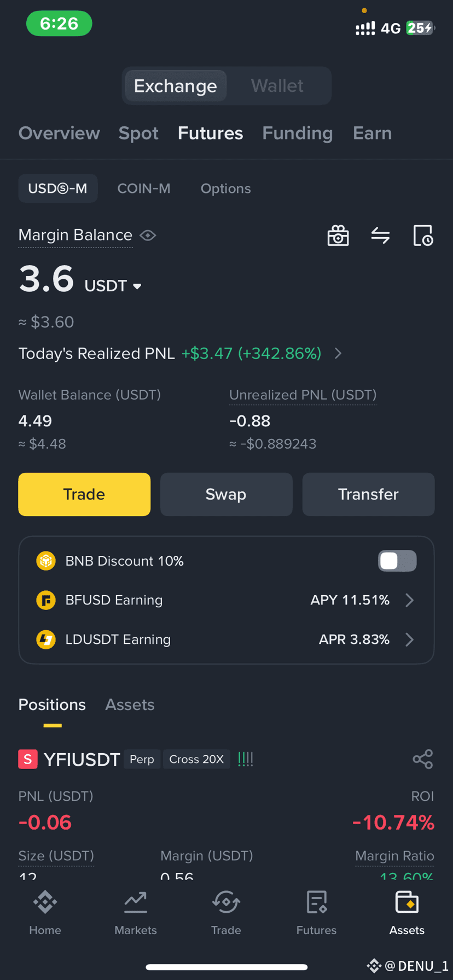
Task: Select the COIN-M tab
Action: [x=144, y=189]
